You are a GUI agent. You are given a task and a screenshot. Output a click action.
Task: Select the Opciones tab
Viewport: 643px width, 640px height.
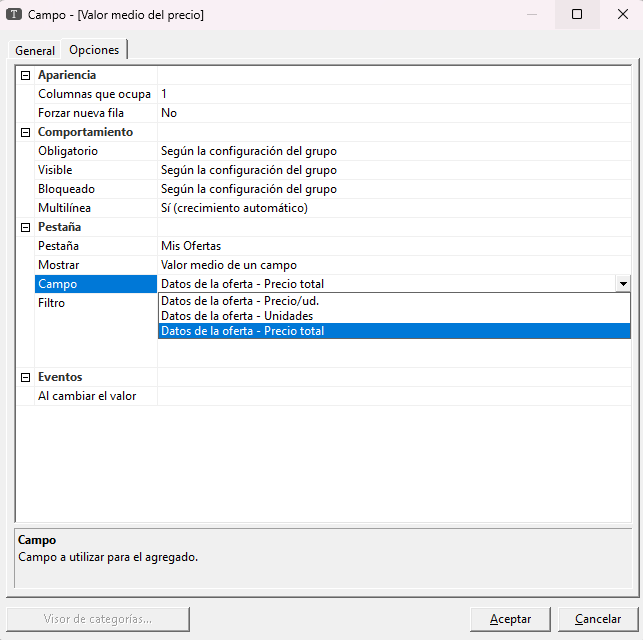click(94, 50)
